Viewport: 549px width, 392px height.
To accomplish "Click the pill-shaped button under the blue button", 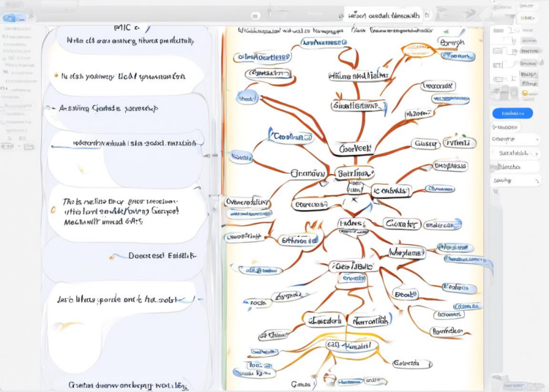I will 512,126.
